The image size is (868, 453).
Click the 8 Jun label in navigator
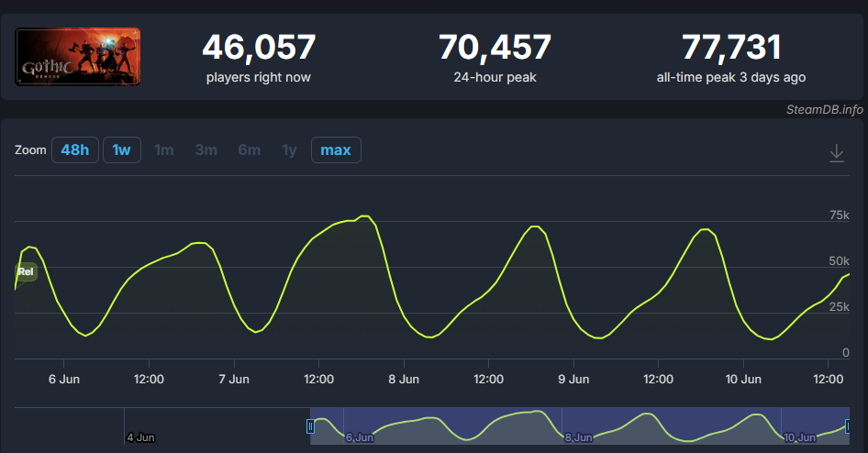click(x=578, y=437)
